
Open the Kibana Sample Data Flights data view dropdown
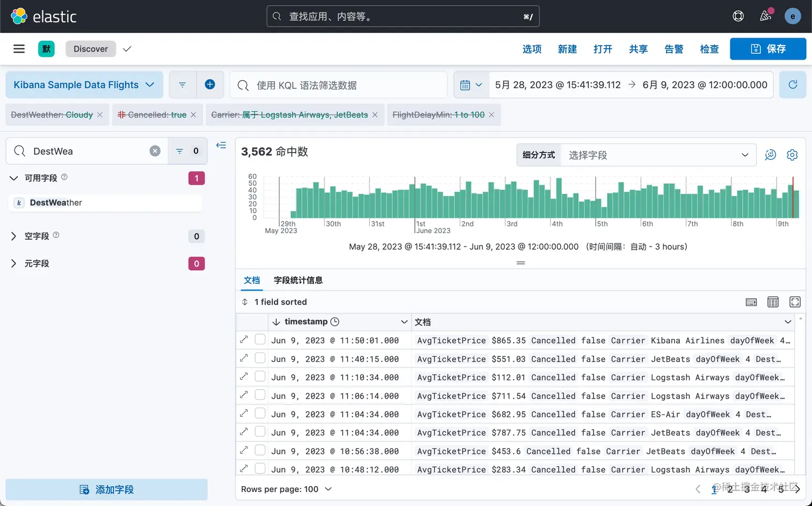click(84, 85)
